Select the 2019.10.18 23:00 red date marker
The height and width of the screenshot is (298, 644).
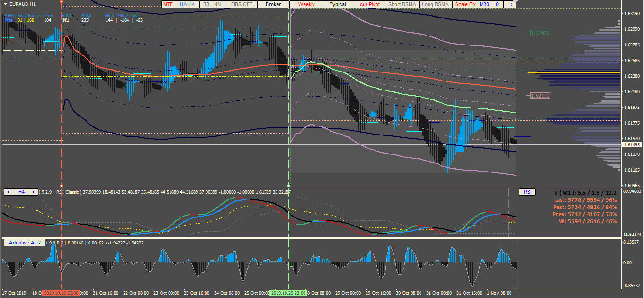[62, 293]
